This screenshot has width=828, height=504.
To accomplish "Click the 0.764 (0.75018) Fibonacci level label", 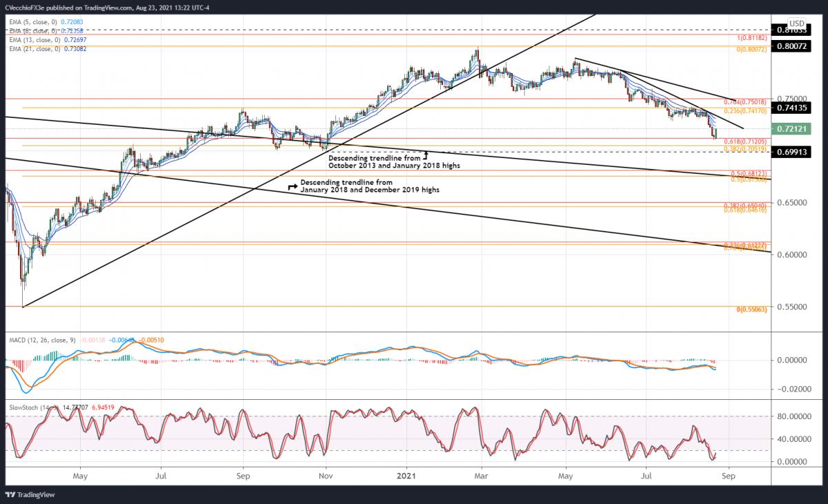I will point(745,102).
